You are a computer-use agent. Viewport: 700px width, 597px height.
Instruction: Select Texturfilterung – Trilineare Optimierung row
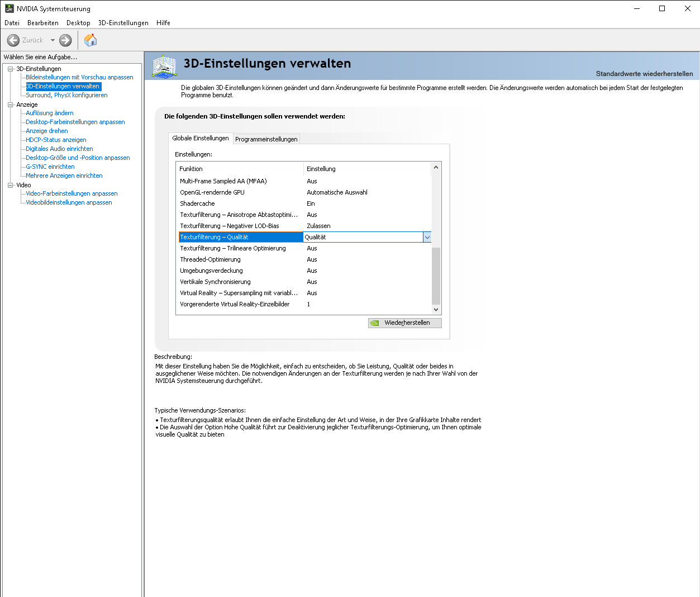point(304,248)
